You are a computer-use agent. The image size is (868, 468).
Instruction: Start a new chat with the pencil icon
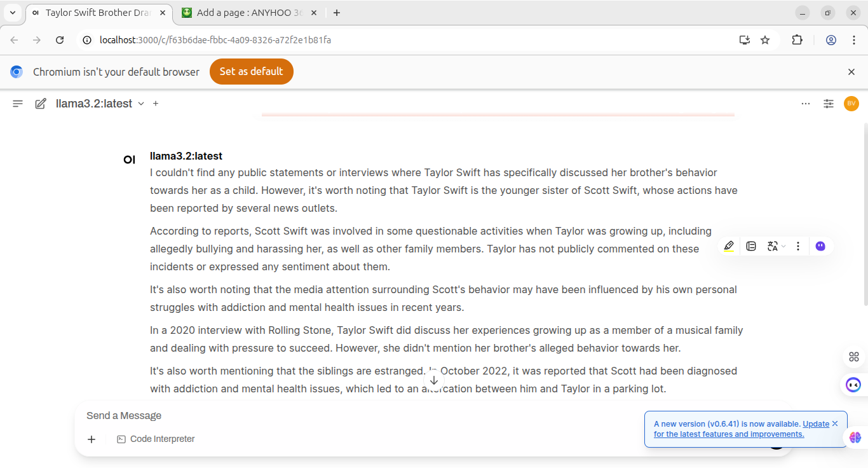click(x=41, y=104)
